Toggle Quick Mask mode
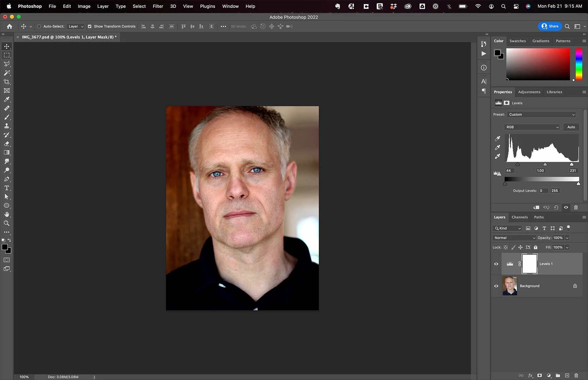 pos(7,260)
